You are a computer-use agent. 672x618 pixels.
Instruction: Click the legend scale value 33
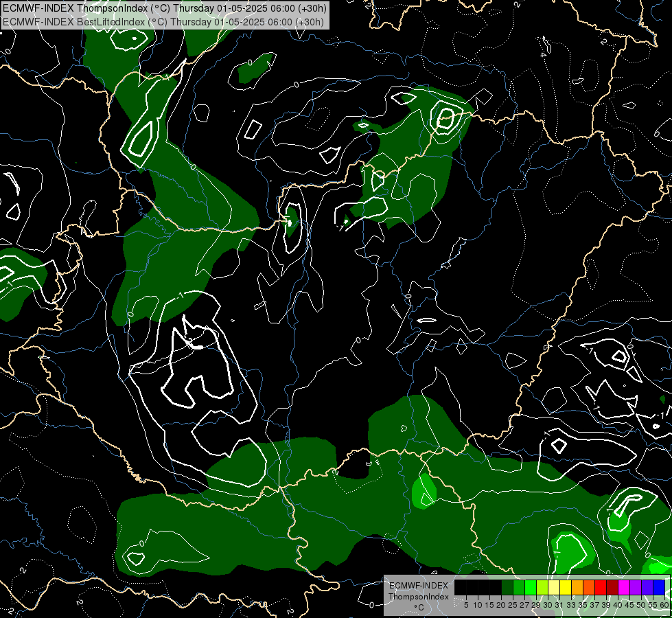pos(572,605)
